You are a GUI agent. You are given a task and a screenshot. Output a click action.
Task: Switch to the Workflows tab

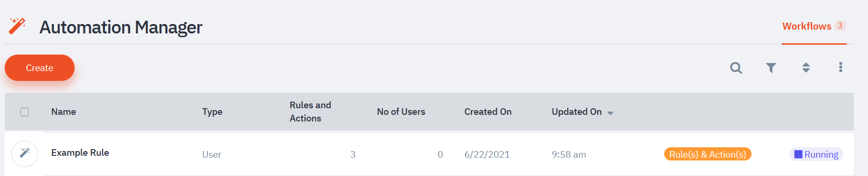[807, 26]
